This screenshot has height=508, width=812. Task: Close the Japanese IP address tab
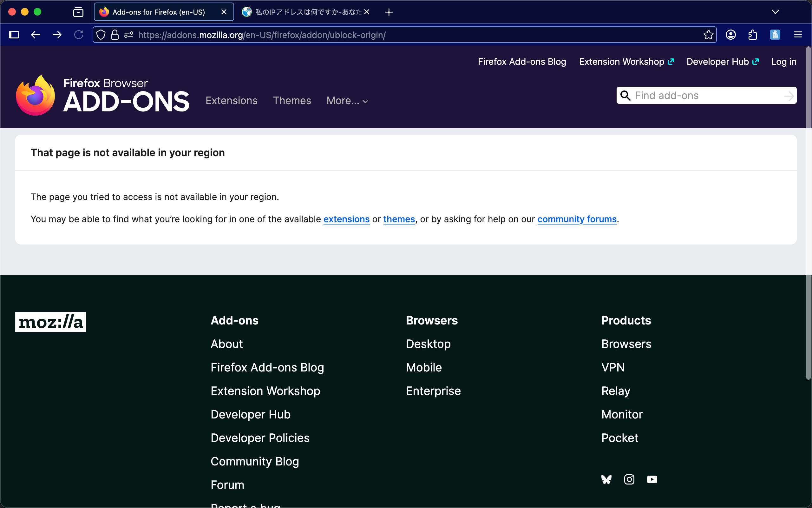(x=367, y=12)
